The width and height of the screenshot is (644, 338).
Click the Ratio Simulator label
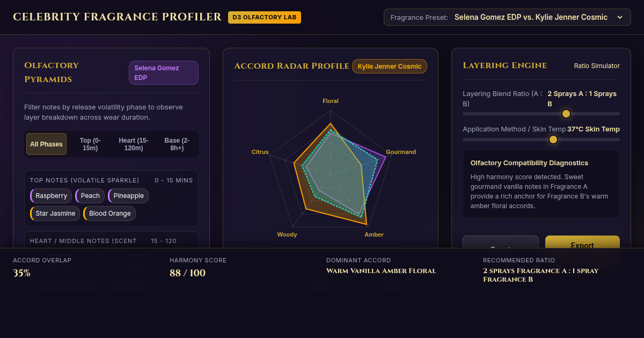[x=597, y=66]
